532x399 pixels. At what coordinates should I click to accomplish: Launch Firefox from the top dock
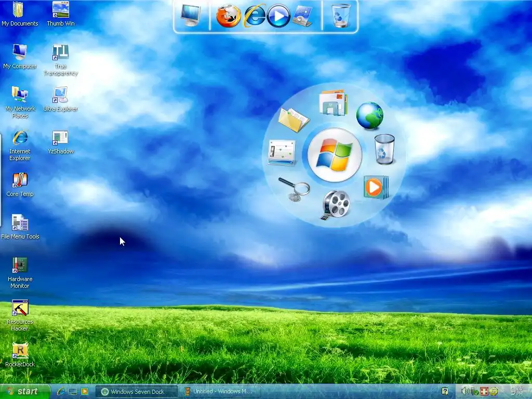tap(229, 16)
